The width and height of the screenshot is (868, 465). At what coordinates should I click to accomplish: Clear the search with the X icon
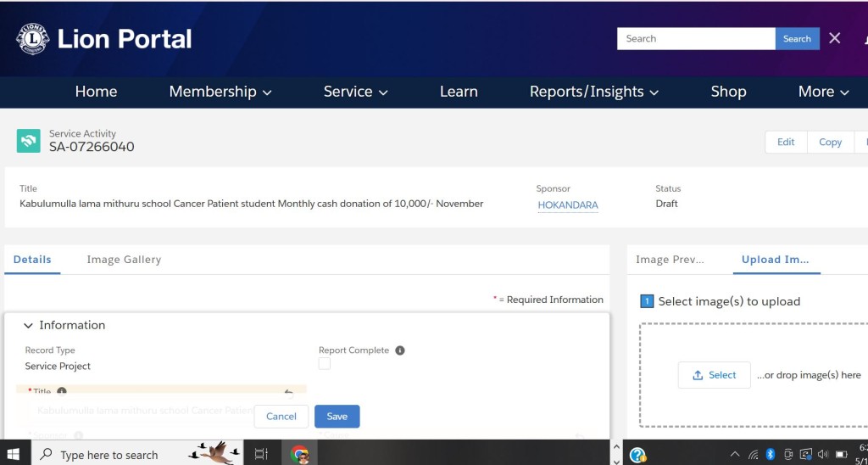834,38
